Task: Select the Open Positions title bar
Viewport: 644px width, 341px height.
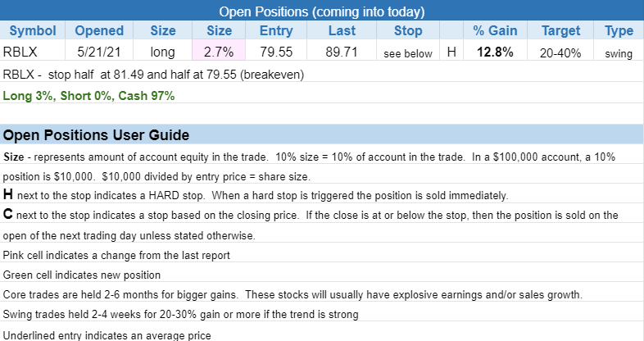Action: pos(321,11)
